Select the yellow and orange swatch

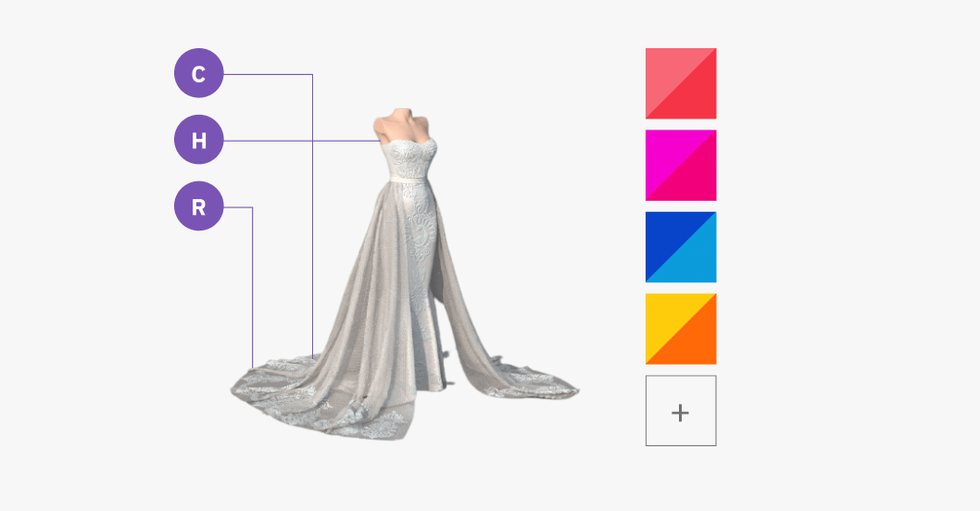click(680, 329)
